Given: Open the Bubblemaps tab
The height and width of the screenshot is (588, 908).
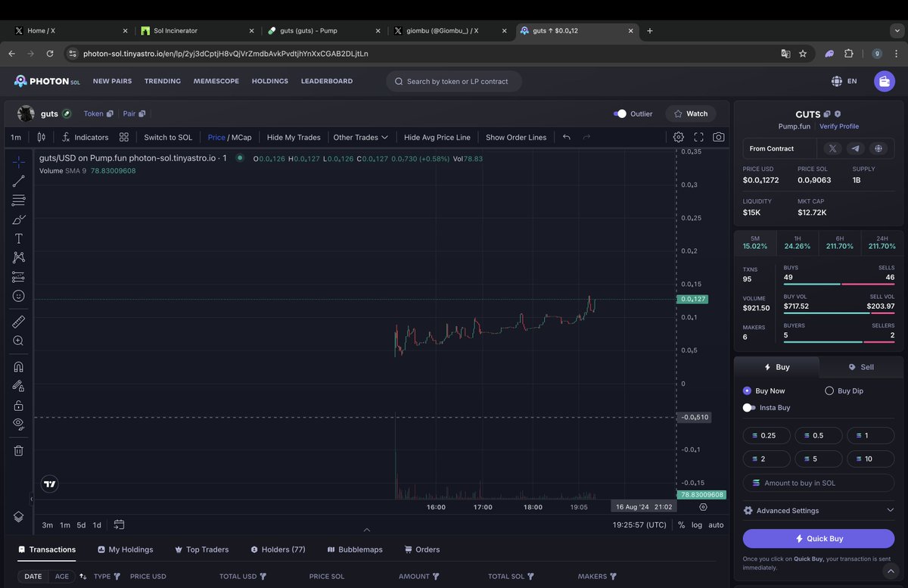Looking at the screenshot, I should tap(355, 549).
